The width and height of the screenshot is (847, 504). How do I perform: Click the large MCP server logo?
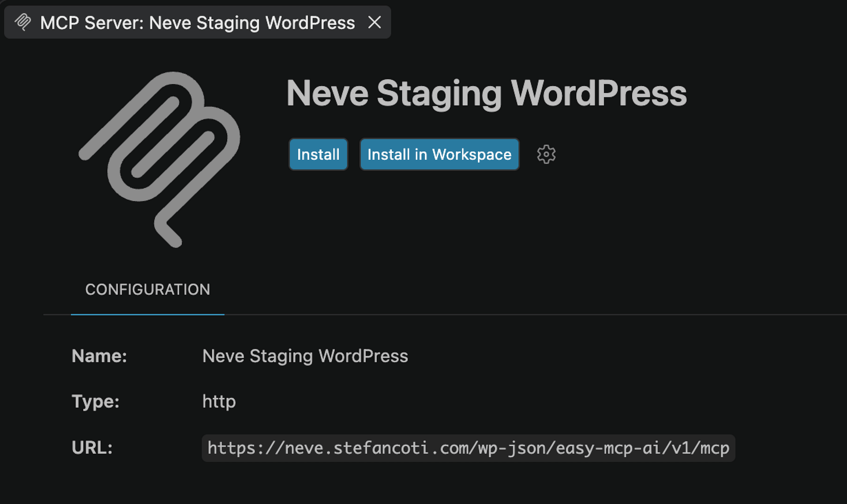159,160
